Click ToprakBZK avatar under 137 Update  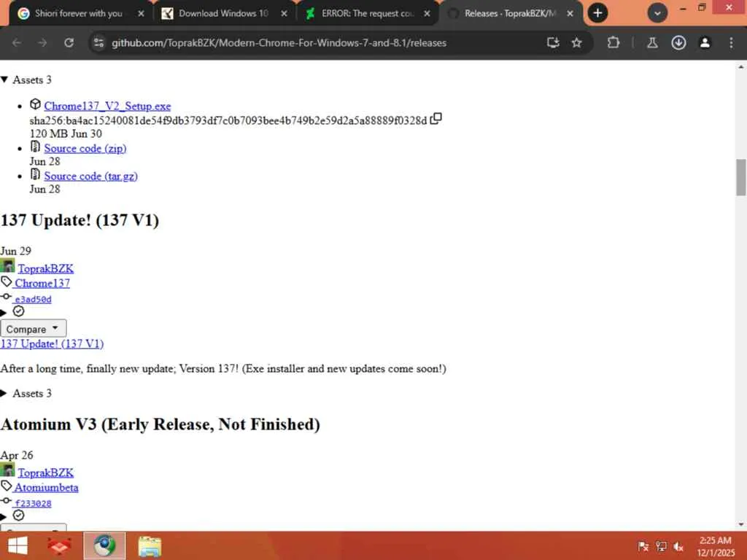pyautogui.click(x=7, y=265)
